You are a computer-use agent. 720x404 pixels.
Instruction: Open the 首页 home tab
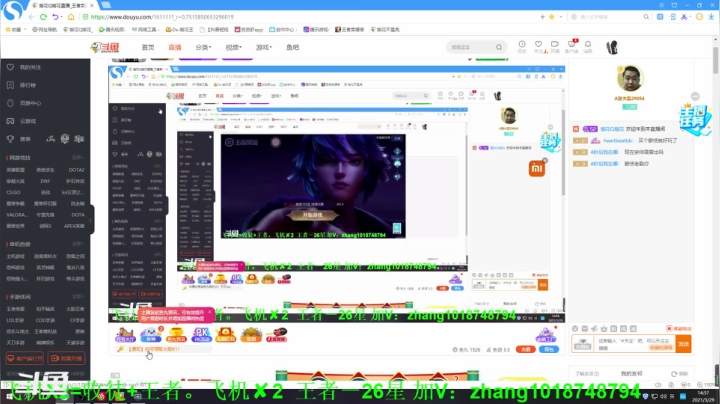tap(148, 47)
